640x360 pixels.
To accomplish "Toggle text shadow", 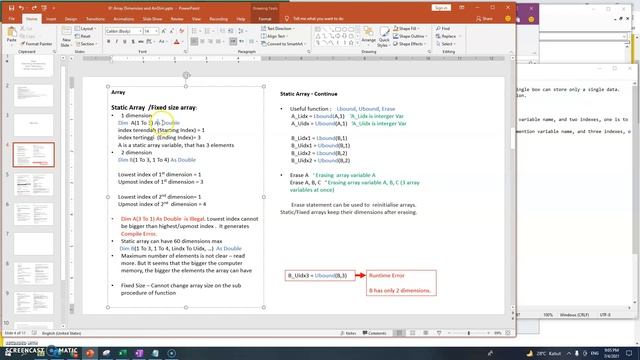I will [133, 42].
